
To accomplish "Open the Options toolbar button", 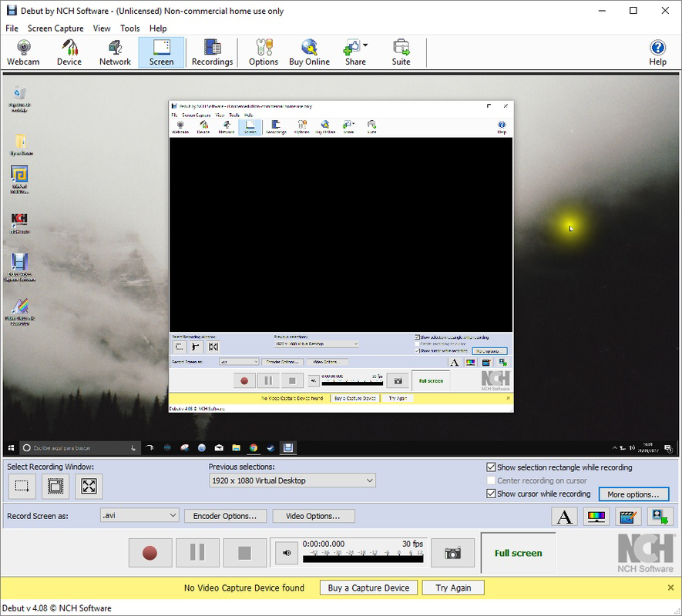I will pyautogui.click(x=263, y=52).
